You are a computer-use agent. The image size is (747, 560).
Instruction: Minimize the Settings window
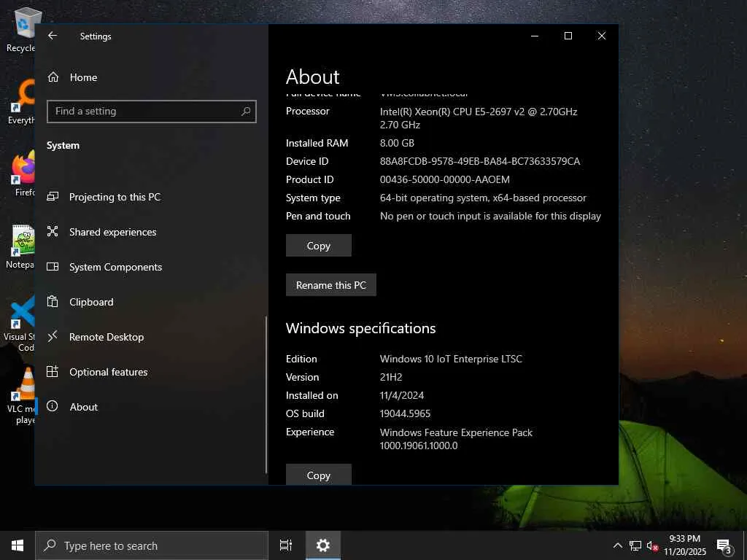click(535, 36)
